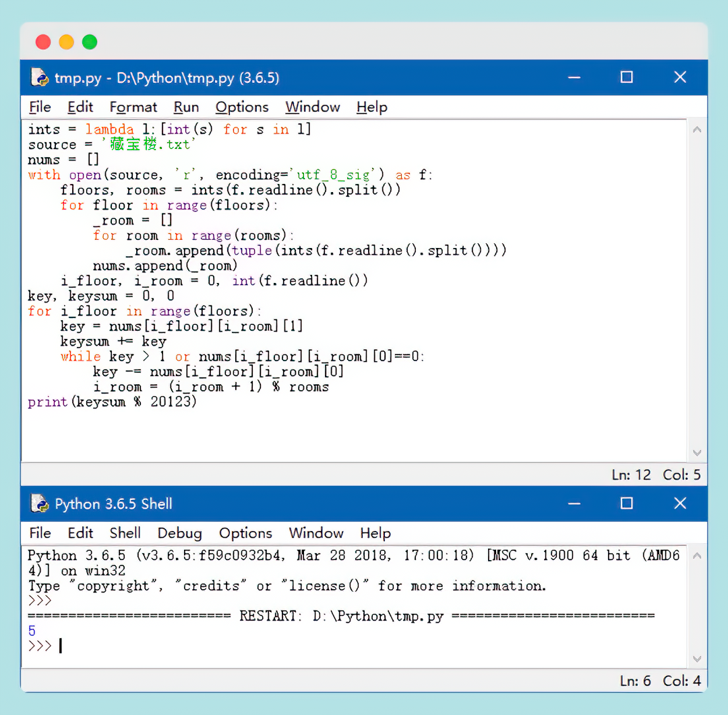This screenshot has height=715, width=728.
Task: Click the 'Ln: 6' Shell status entry
Action: point(635,681)
